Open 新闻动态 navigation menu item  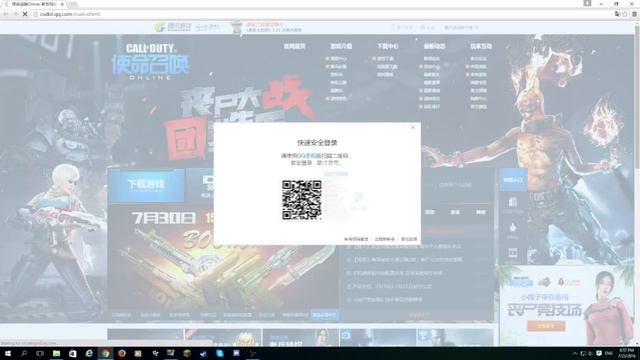tap(434, 46)
